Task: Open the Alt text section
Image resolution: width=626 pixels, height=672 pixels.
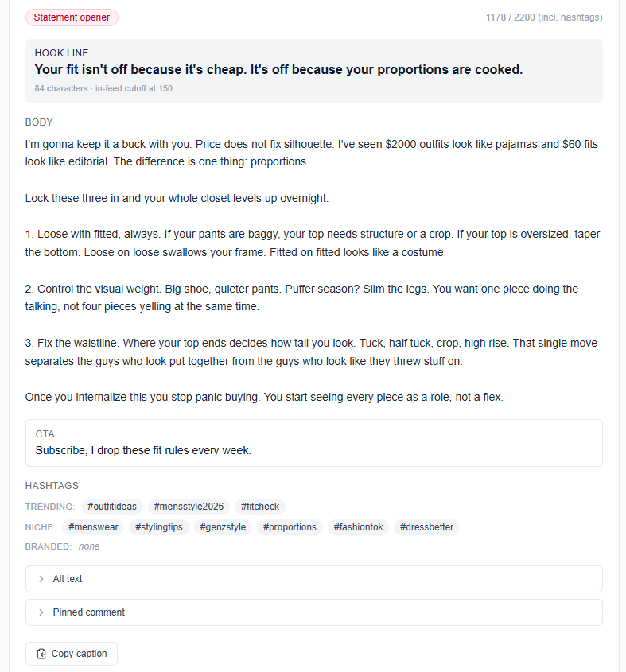Action: tap(314, 579)
